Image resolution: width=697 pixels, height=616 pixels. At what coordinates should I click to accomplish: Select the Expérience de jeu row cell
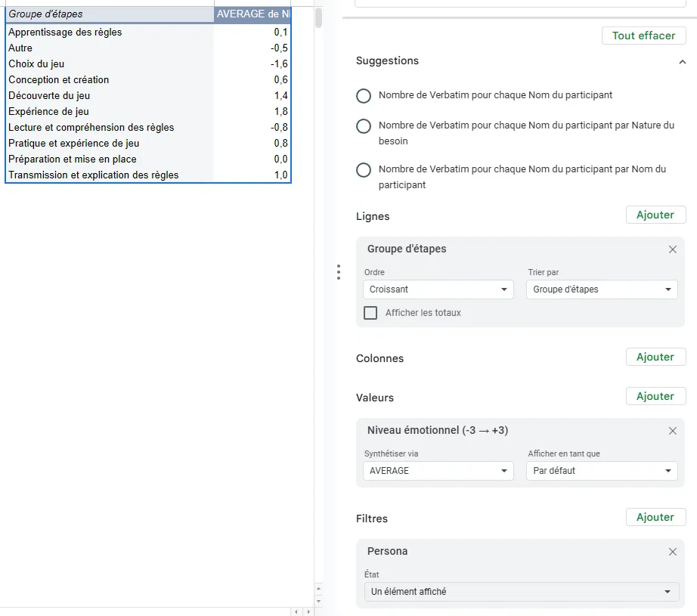[x=110, y=112]
